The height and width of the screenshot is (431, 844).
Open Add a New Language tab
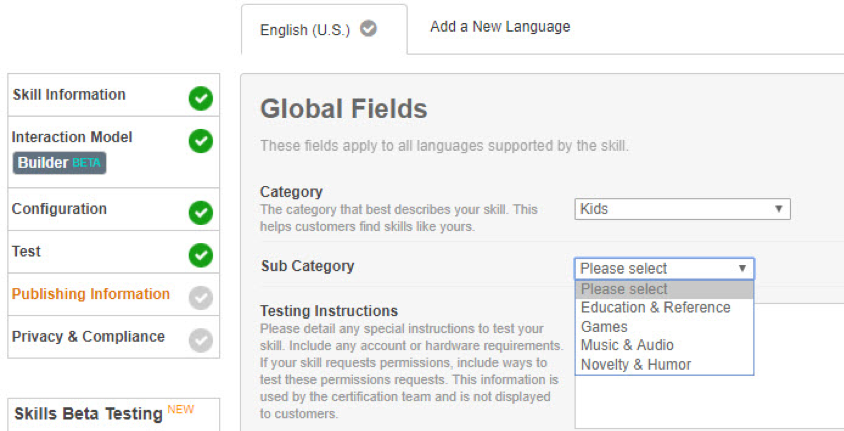point(500,27)
